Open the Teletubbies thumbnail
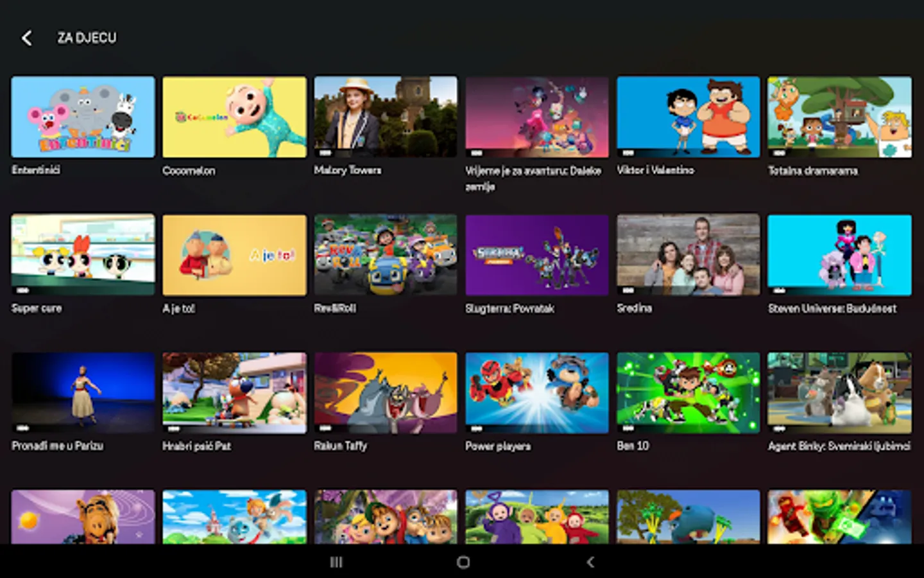924x578 pixels. (537, 517)
